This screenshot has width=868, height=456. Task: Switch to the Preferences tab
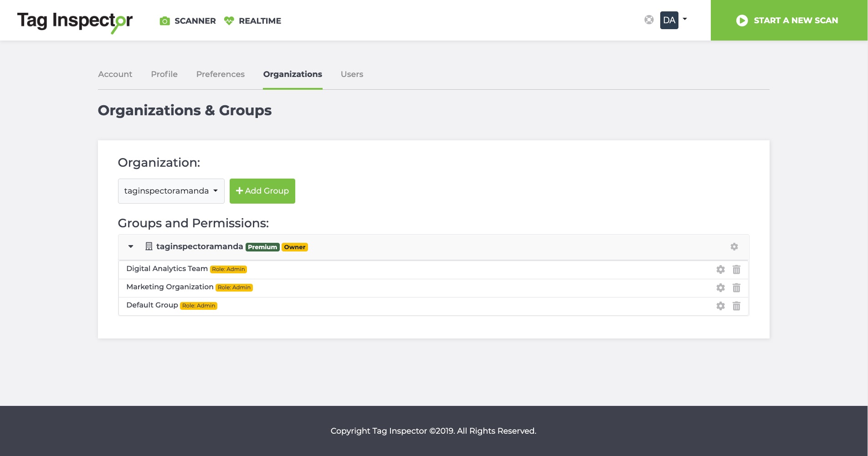pos(221,74)
